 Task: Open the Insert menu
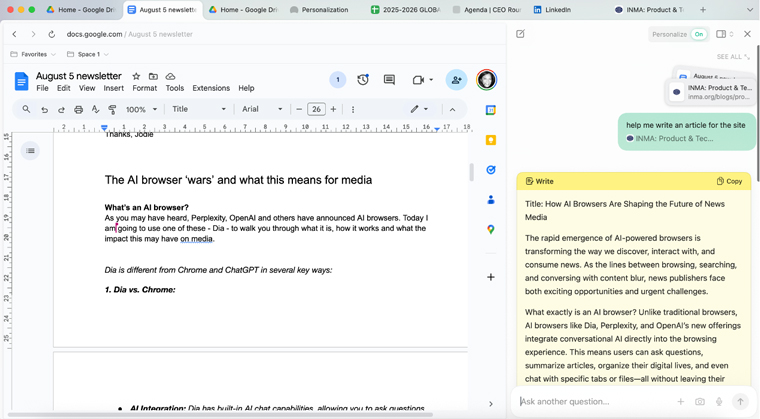coord(113,88)
